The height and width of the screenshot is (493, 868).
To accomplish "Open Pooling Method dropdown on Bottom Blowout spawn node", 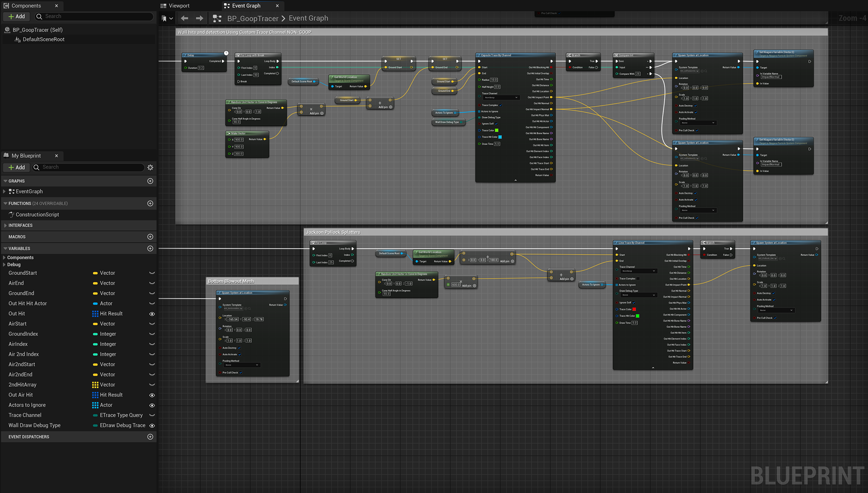I will tap(241, 365).
